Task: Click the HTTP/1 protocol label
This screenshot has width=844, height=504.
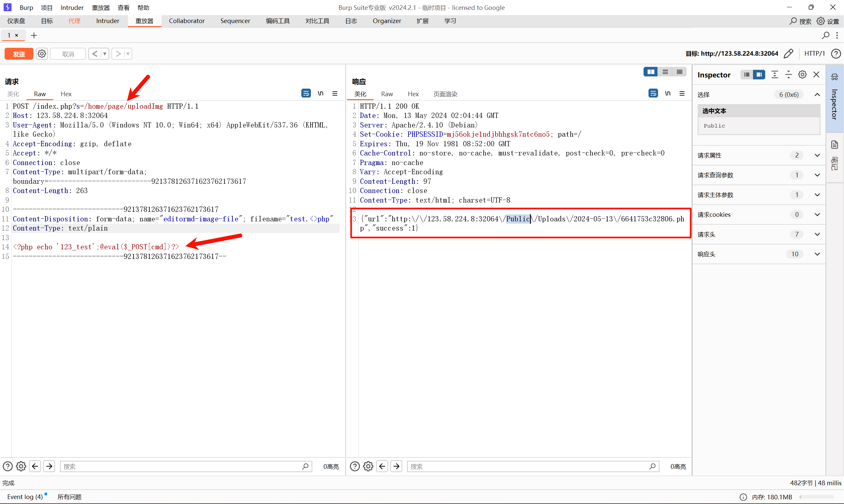Action: (814, 54)
